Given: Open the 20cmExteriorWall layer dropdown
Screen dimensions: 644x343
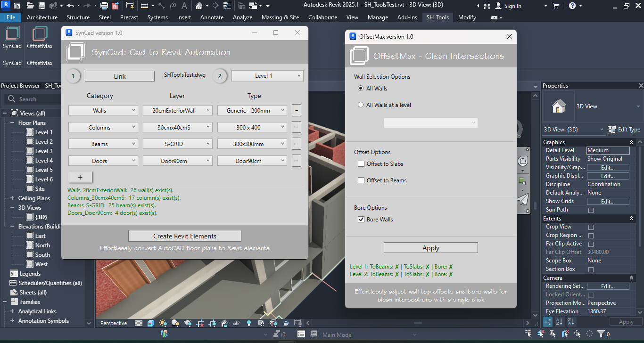Looking at the screenshot, I should tap(178, 110).
